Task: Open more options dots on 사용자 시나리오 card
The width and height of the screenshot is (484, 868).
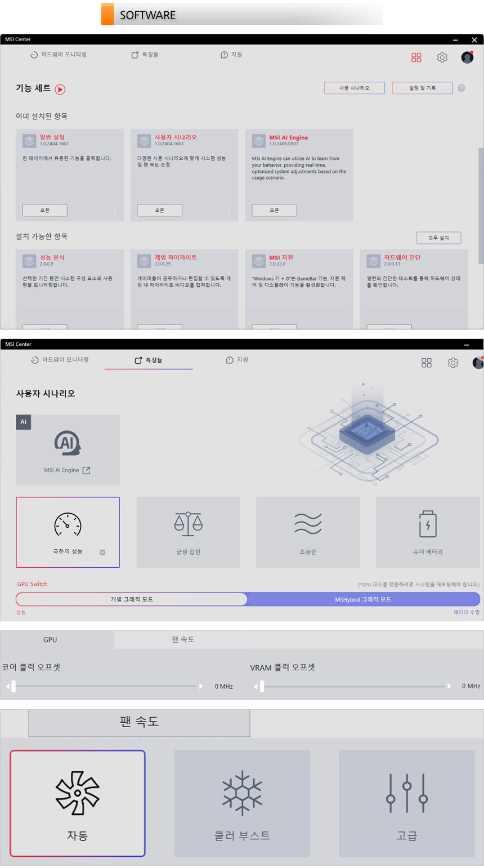Action: coord(230,210)
